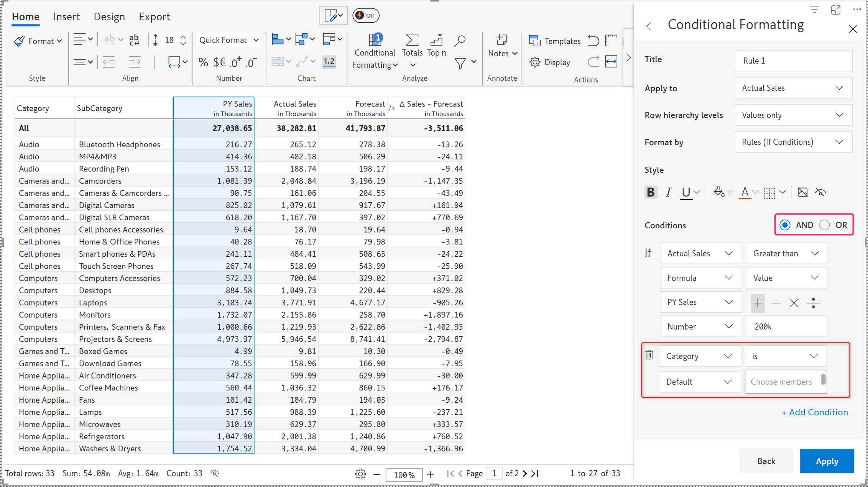The height and width of the screenshot is (487, 868).
Task: Click the Totals sigma icon
Action: (x=412, y=40)
